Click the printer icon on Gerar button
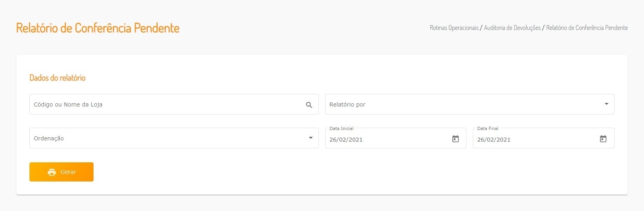 [52, 172]
